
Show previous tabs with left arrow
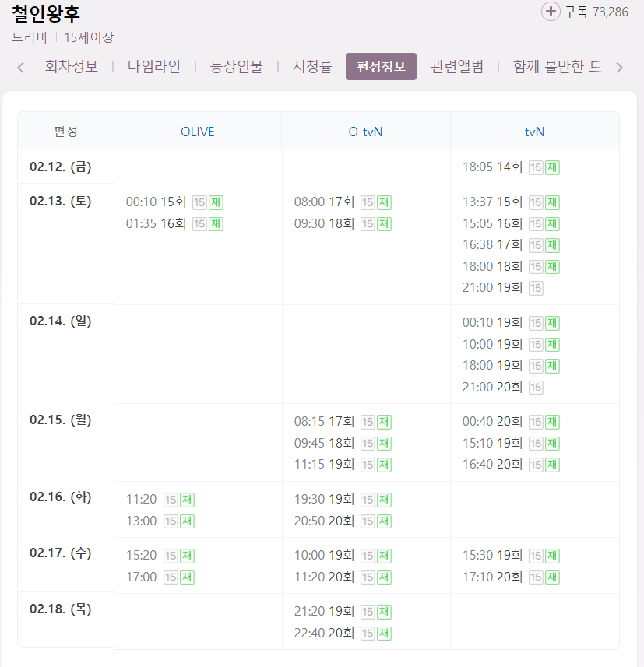(x=20, y=67)
